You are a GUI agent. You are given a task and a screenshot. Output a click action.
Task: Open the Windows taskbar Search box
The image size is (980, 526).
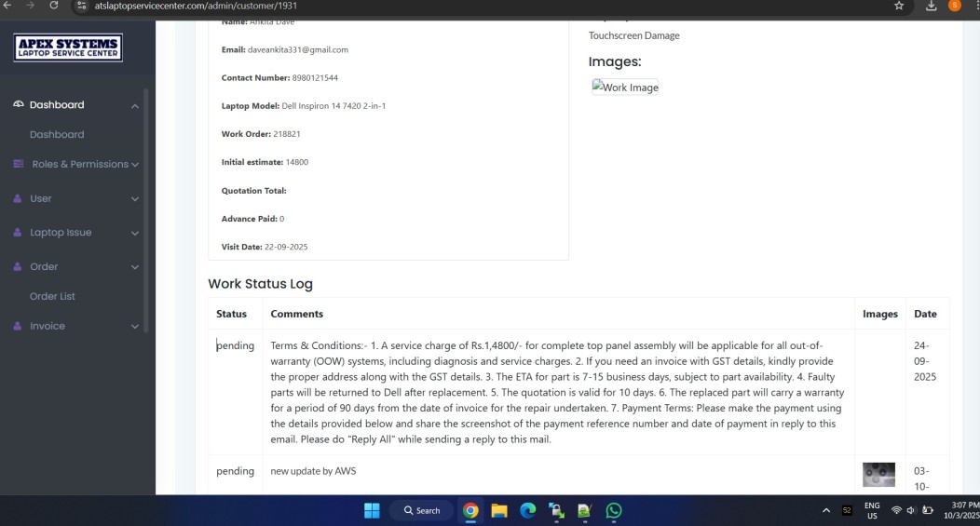421,510
